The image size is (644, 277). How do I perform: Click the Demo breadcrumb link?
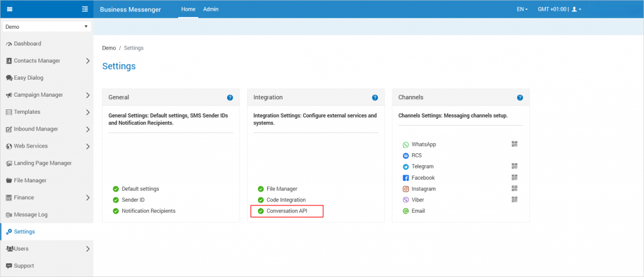(x=109, y=48)
